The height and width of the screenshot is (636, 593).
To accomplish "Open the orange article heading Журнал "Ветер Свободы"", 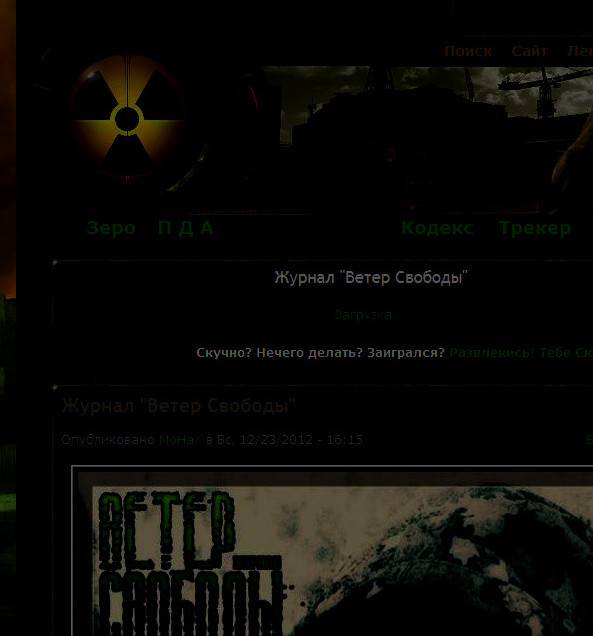I will pyautogui.click(x=178, y=406).
